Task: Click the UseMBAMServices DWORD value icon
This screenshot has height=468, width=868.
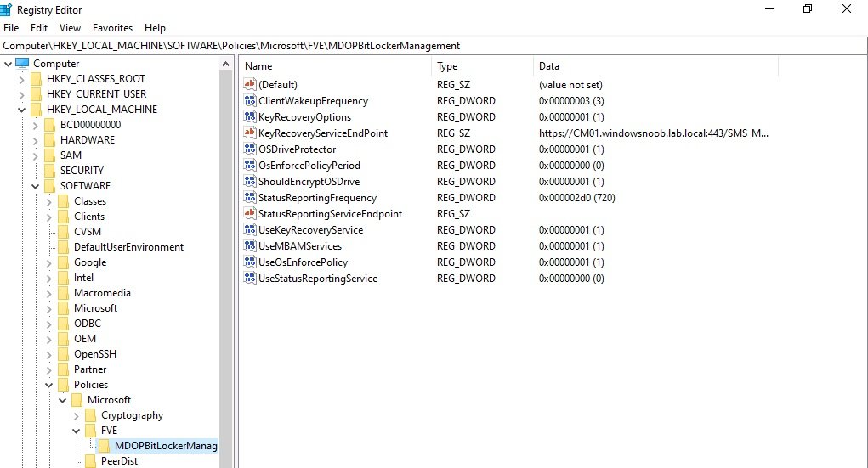Action: (250, 245)
